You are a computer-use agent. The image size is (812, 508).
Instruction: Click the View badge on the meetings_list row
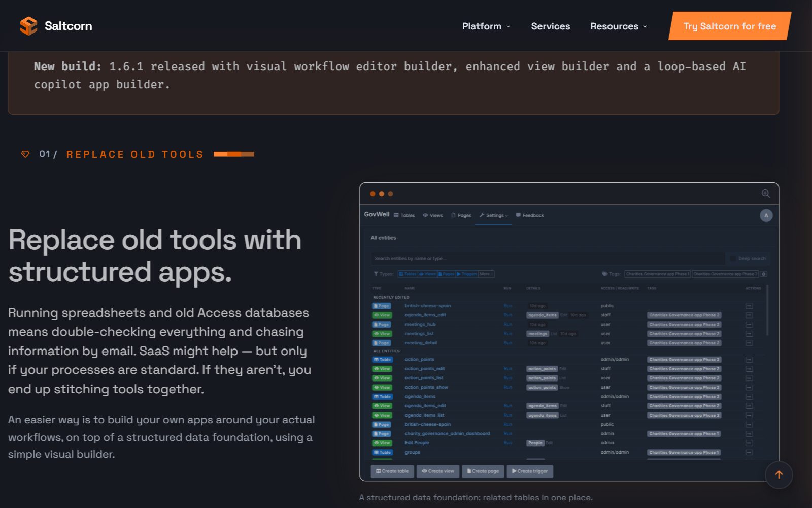[382, 334]
